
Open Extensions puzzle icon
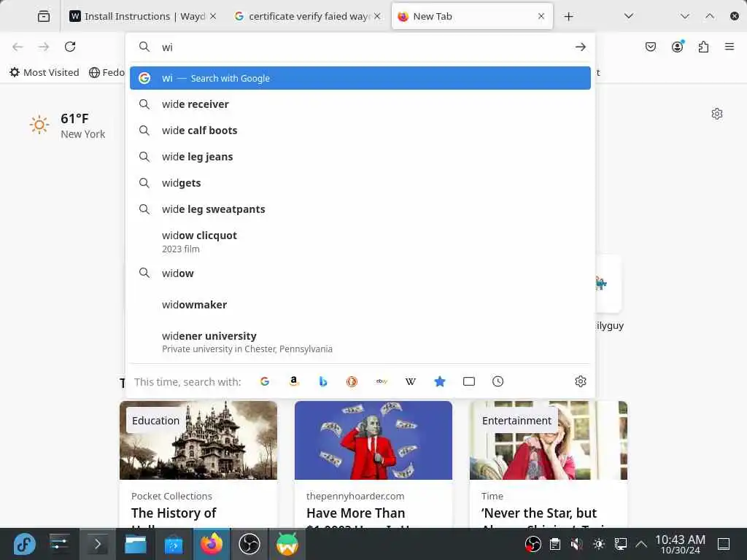coord(703,47)
